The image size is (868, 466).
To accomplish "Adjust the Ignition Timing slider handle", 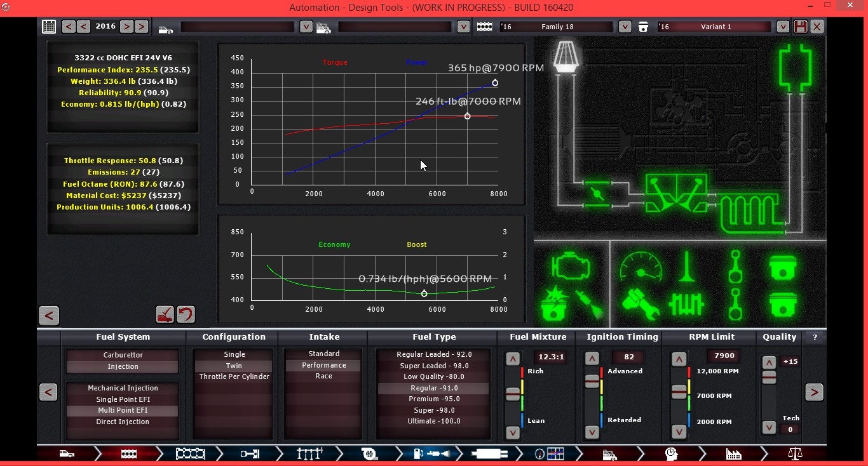I will 592,380.
